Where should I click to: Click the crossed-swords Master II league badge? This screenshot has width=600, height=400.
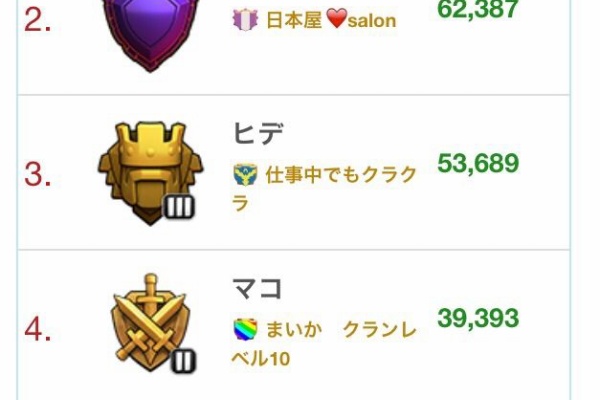tap(150, 323)
